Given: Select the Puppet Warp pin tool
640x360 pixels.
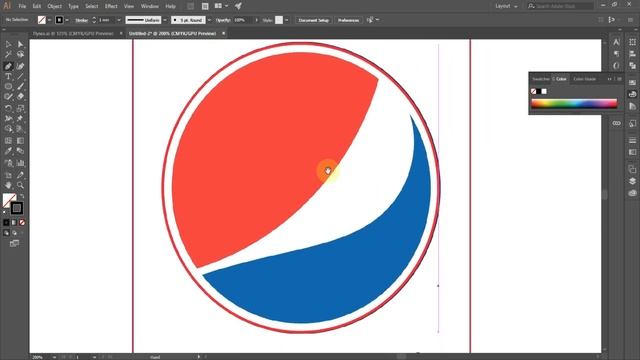Looking at the screenshot, I should coord(20,118).
